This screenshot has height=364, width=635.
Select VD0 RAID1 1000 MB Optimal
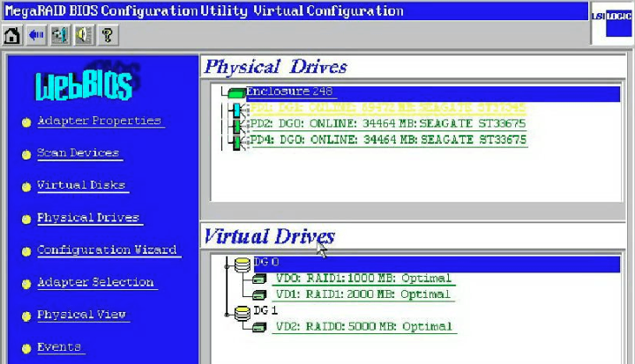pos(363,279)
